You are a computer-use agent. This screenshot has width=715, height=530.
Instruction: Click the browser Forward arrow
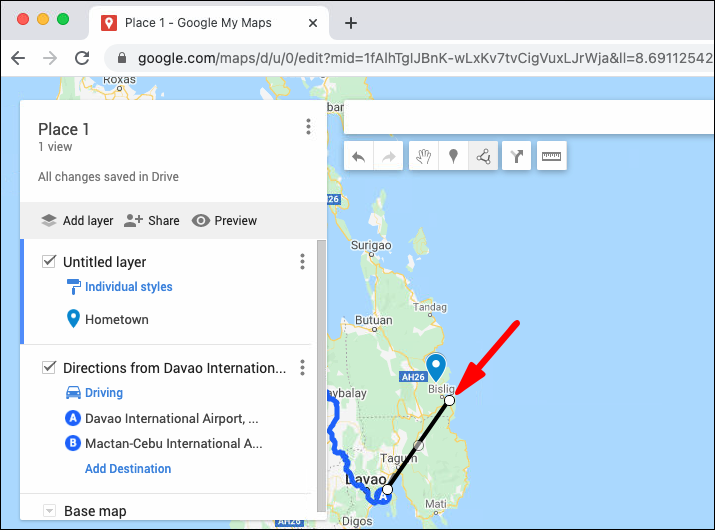coord(50,58)
